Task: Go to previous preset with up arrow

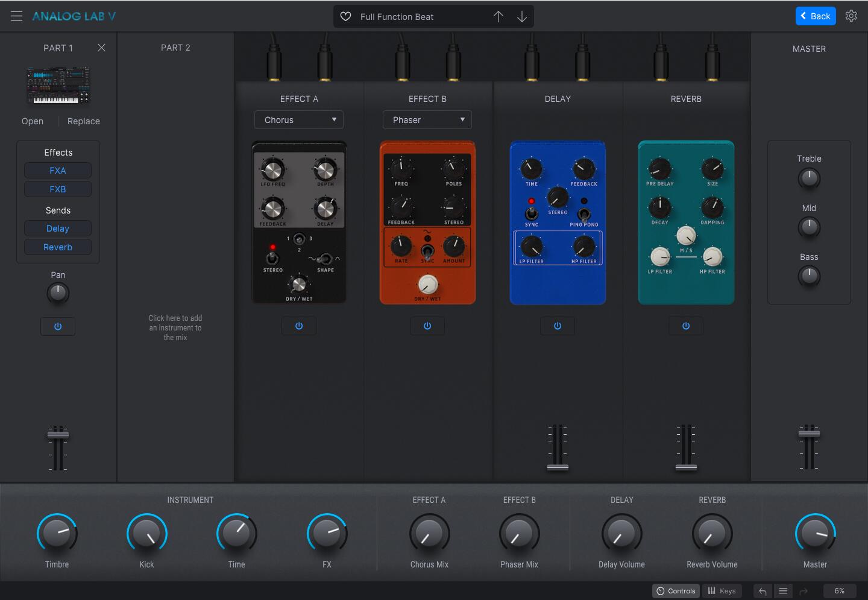Action: [x=498, y=16]
